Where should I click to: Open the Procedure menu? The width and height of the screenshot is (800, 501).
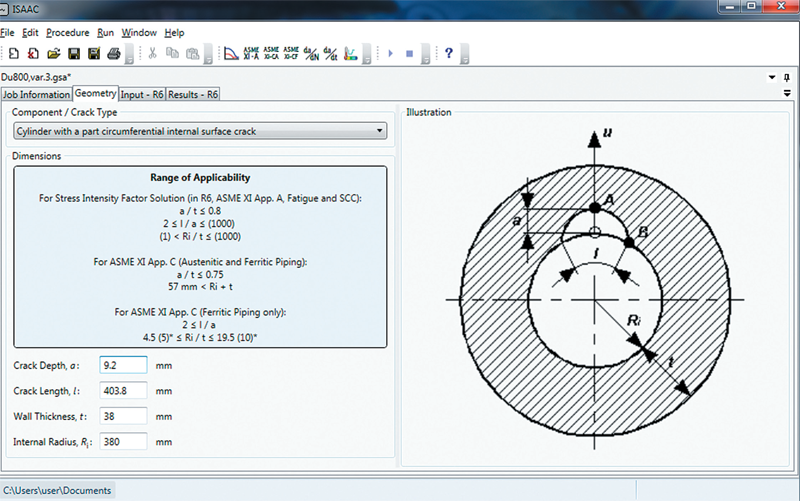tap(67, 33)
